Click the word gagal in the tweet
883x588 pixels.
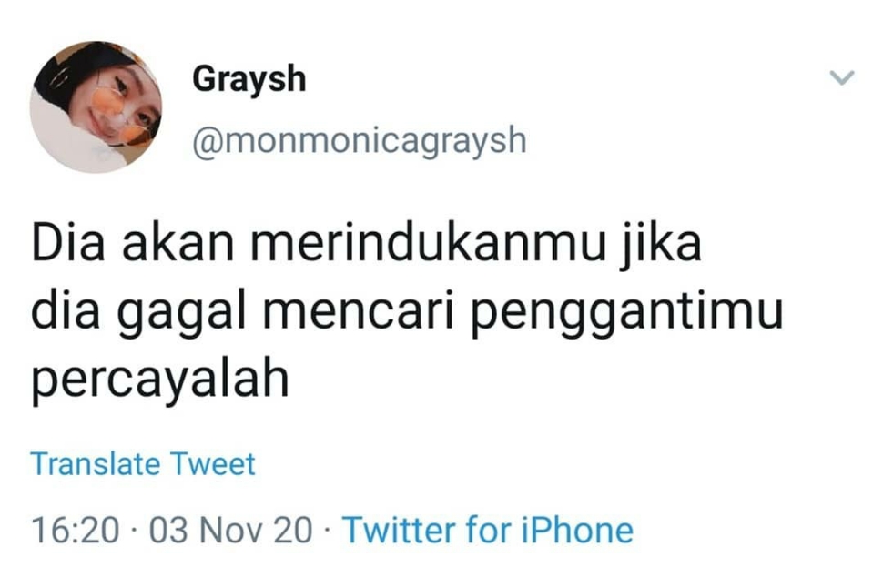tap(182, 312)
